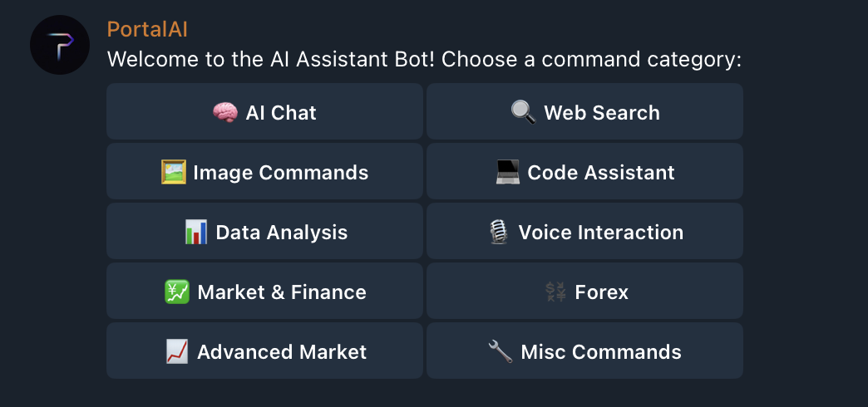Click the brain emoji icon
The width and height of the screenshot is (868, 407).
pyautogui.click(x=225, y=113)
